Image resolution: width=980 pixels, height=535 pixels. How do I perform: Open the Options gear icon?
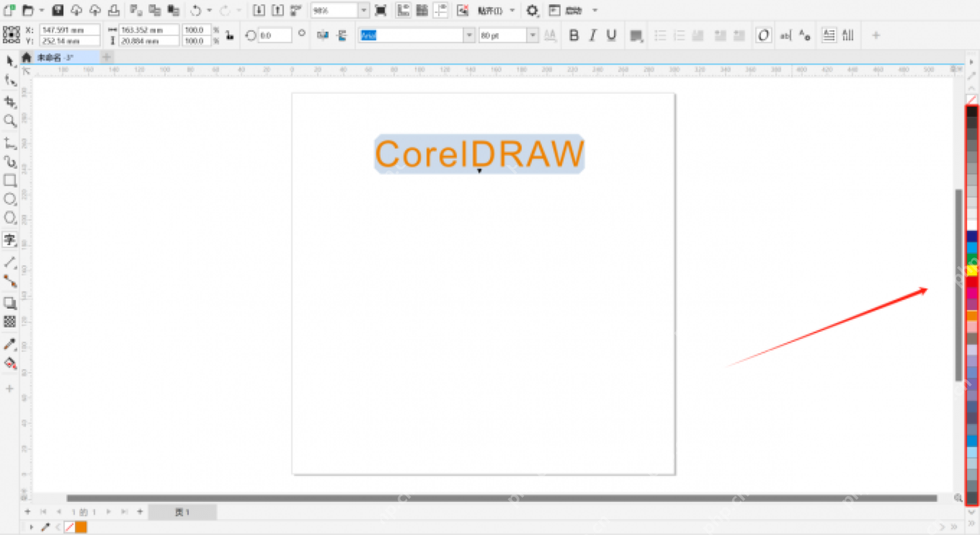(x=532, y=11)
